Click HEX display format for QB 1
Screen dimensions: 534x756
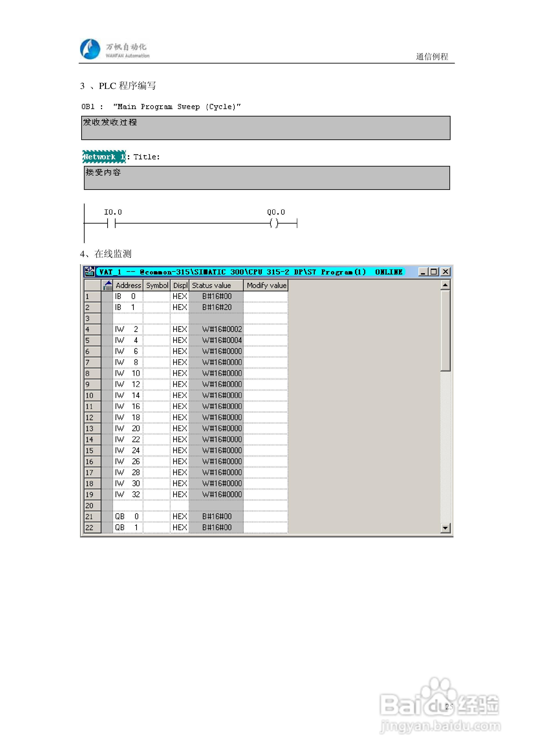[x=180, y=528]
